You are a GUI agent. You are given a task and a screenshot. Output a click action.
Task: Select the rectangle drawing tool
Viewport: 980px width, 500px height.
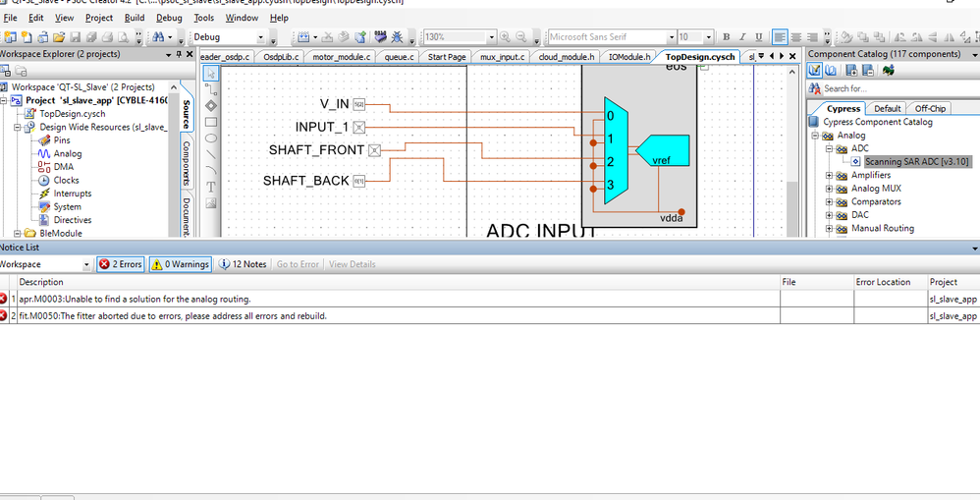[x=211, y=122]
